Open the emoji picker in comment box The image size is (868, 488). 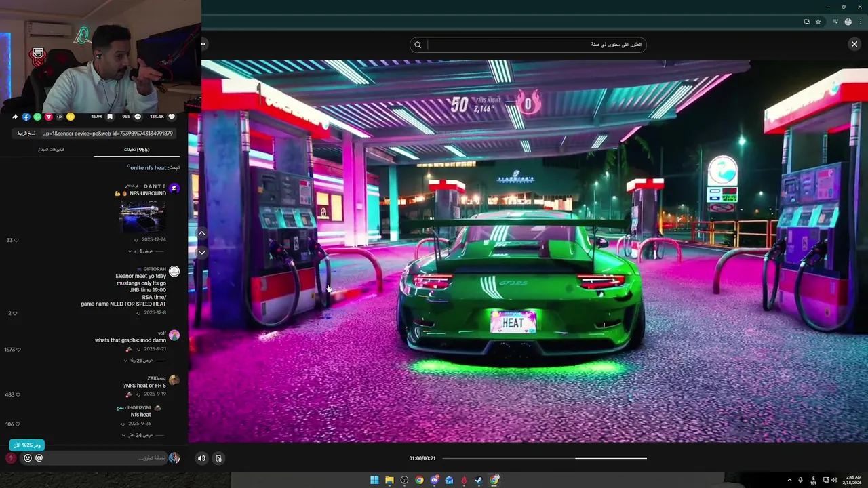28,458
